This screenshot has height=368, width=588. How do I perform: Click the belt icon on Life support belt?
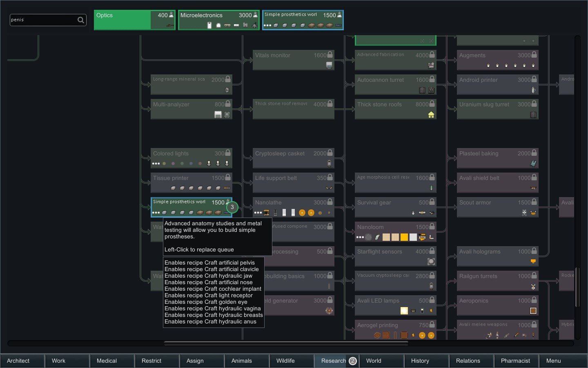click(329, 188)
